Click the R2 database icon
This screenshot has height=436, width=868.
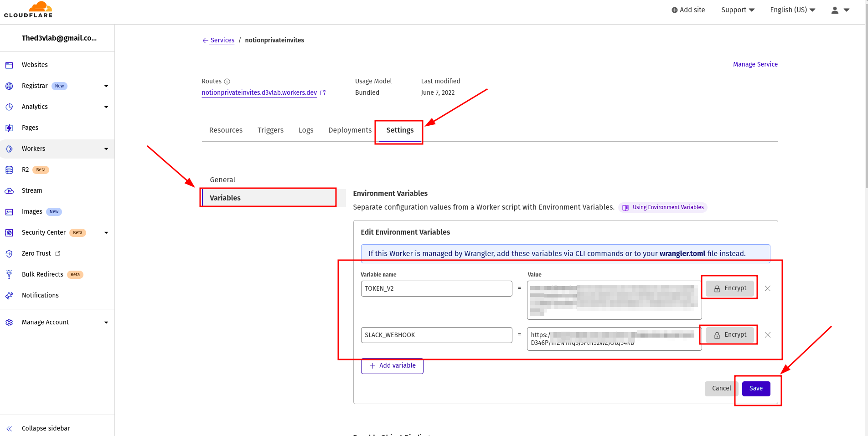pos(9,170)
